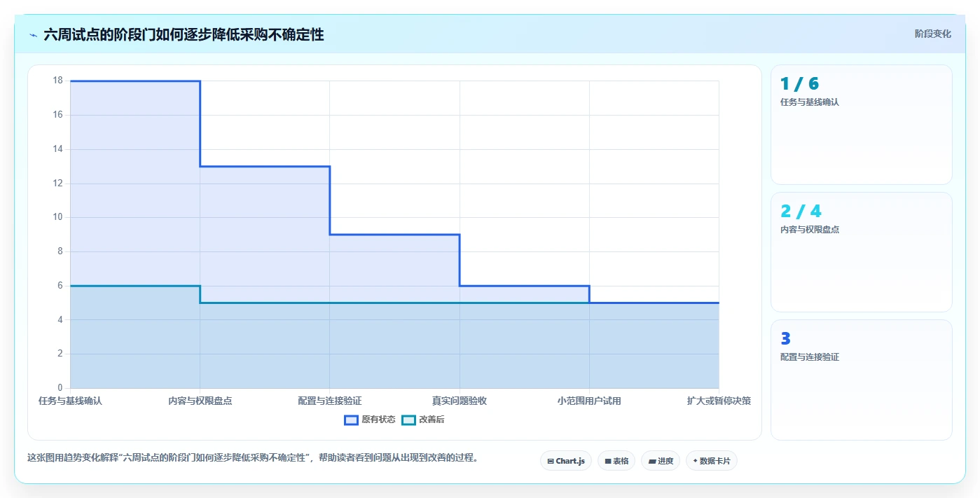Click the 扩大或暂停决策 x-axis label
Viewport: 980px width, 498px height.
[x=719, y=401]
